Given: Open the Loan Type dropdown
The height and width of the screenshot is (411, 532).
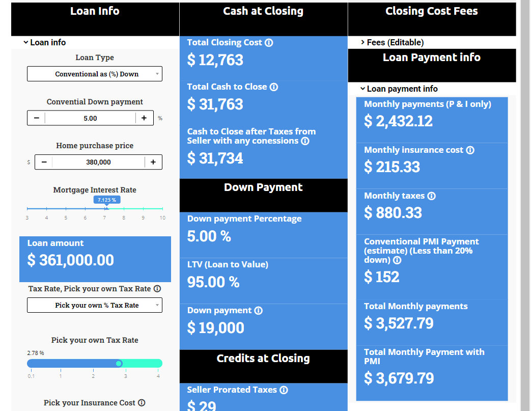Looking at the screenshot, I should point(95,74).
